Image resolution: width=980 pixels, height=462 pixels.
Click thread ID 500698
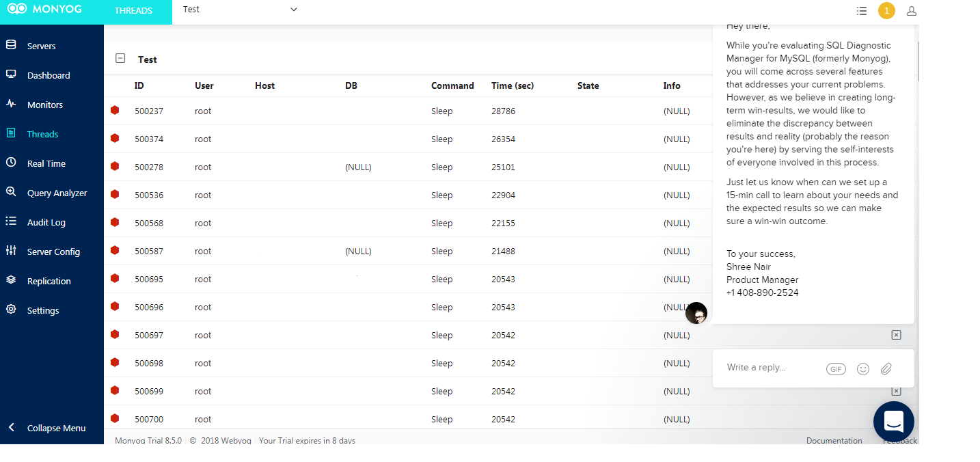(x=149, y=363)
